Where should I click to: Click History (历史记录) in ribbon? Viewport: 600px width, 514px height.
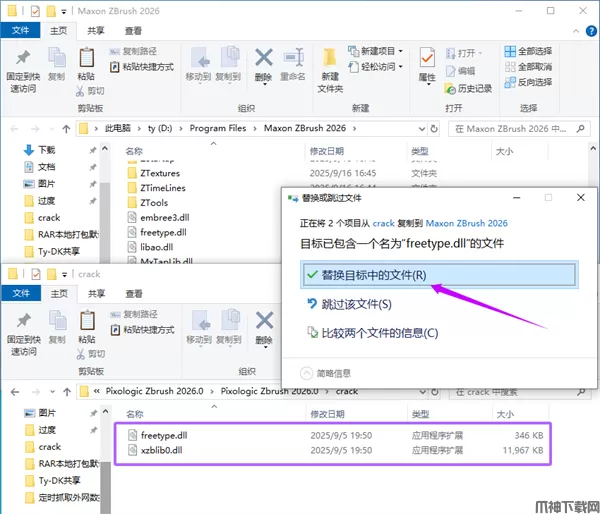point(468,89)
